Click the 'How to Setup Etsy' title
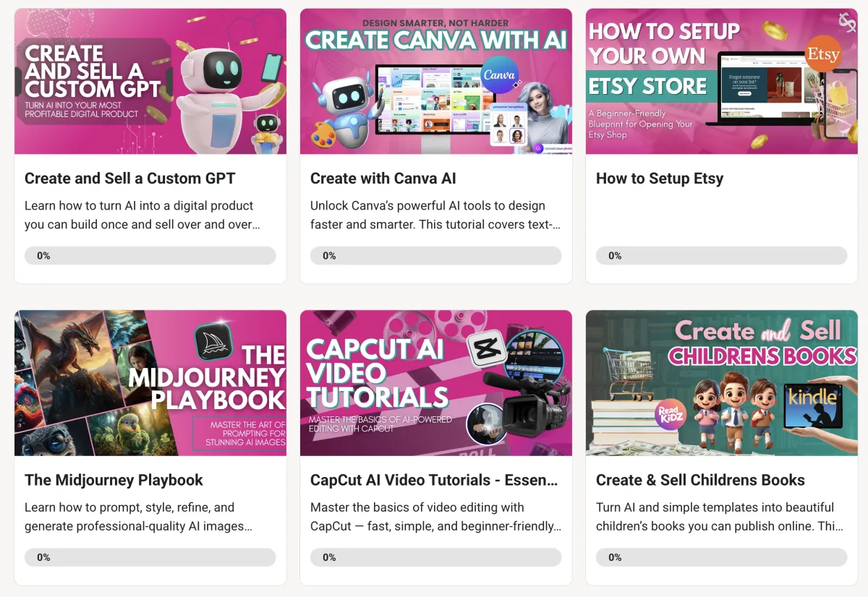This screenshot has width=868, height=597. [x=660, y=179]
